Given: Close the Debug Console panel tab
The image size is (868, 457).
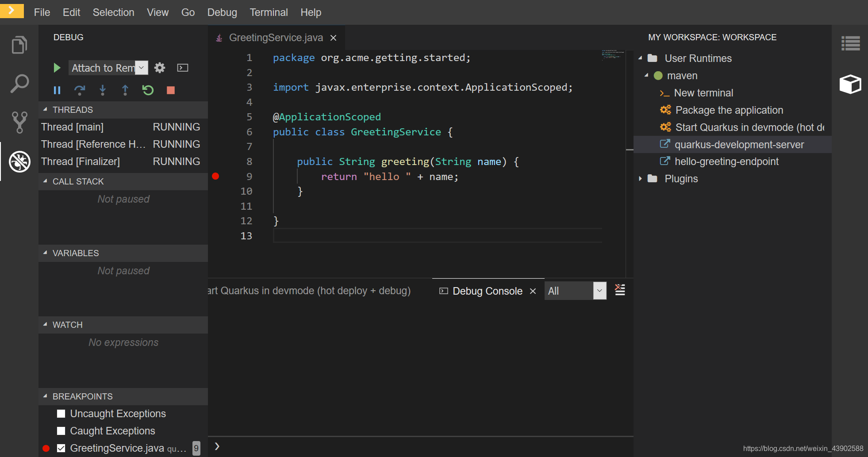Looking at the screenshot, I should (533, 291).
